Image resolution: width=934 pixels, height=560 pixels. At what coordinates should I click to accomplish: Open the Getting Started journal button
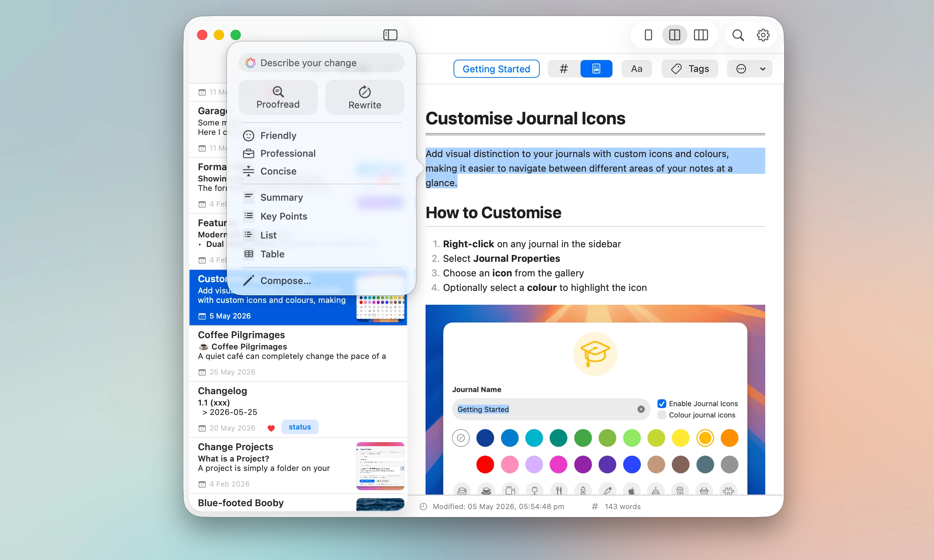496,69
